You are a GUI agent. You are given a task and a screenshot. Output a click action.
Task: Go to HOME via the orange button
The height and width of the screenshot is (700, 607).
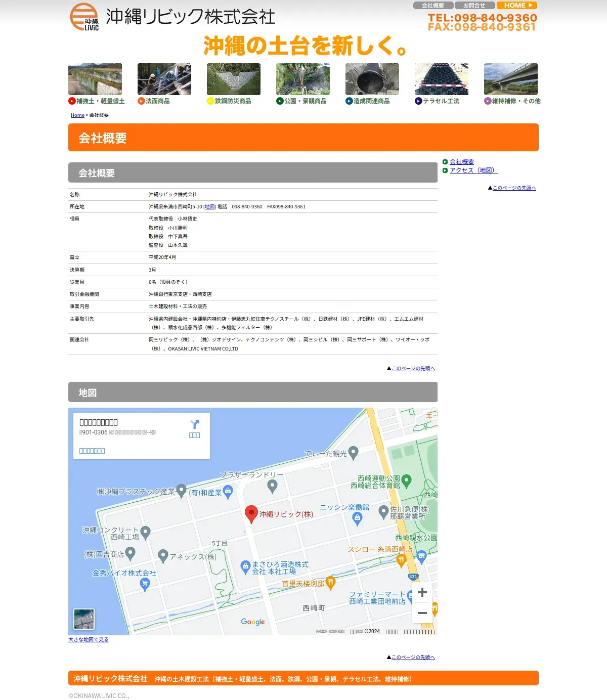[x=516, y=6]
